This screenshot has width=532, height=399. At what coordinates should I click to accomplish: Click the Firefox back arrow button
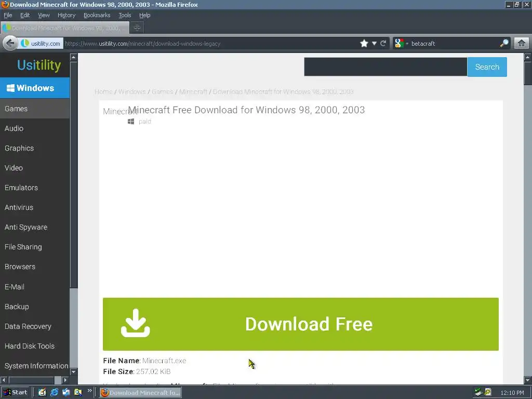10,44
